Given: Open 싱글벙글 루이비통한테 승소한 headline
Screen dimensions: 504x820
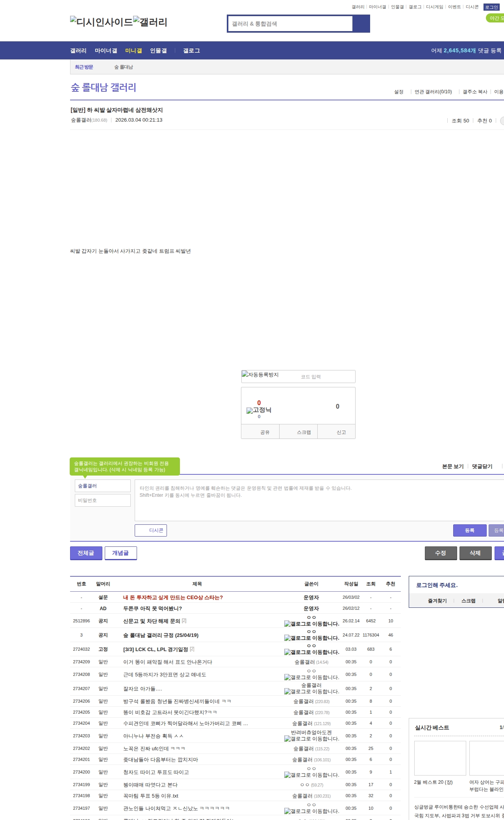Looking at the screenshot, I should [x=459, y=807].
